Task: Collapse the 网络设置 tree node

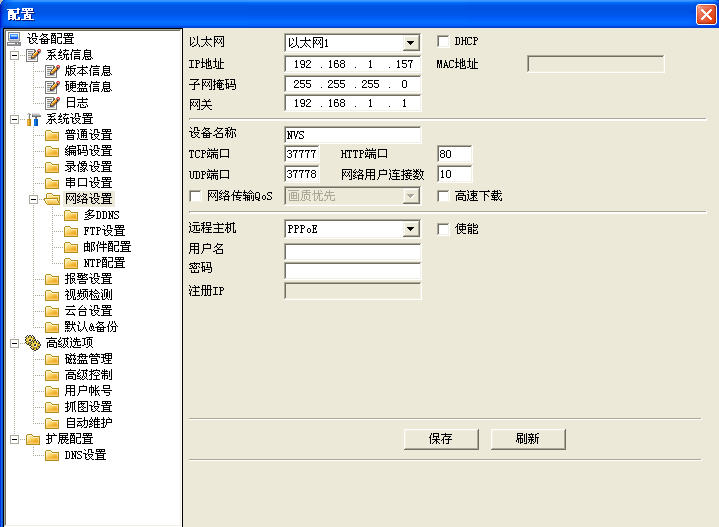Action: pyautogui.click(x=33, y=199)
